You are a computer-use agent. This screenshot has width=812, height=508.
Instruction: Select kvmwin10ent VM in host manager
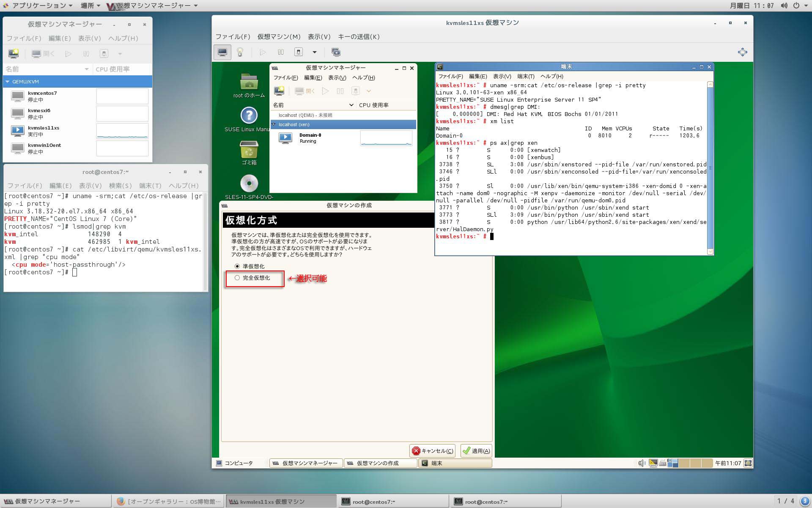pyautogui.click(x=77, y=148)
